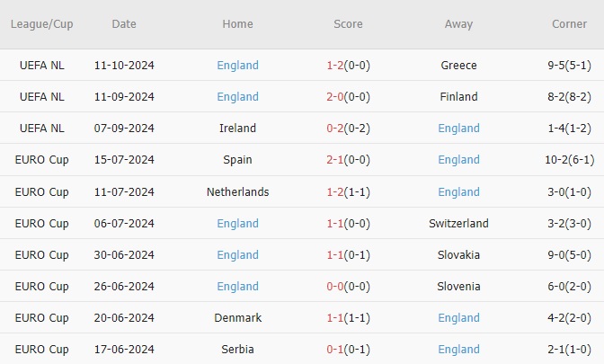Screen dimensions: 604x364
Task: Open England link in 11-09-2024 Finland match
Action: [237, 97]
